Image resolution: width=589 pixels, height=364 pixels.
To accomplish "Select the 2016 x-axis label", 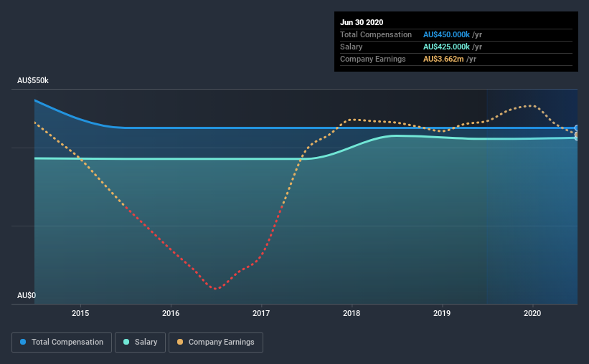I will tap(171, 313).
